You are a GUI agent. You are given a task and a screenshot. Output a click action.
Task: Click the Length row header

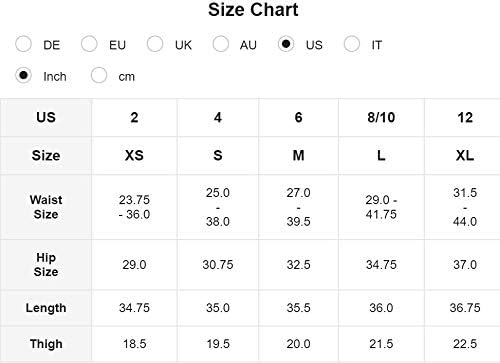click(x=46, y=308)
